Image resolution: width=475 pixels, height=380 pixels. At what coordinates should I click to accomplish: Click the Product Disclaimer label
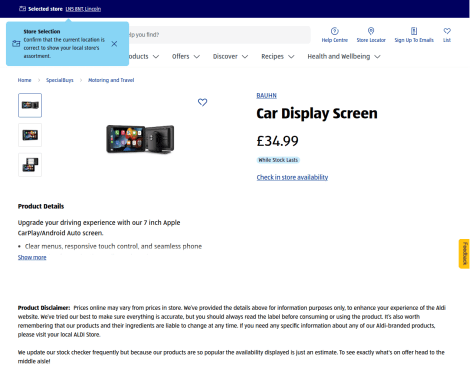(x=44, y=308)
